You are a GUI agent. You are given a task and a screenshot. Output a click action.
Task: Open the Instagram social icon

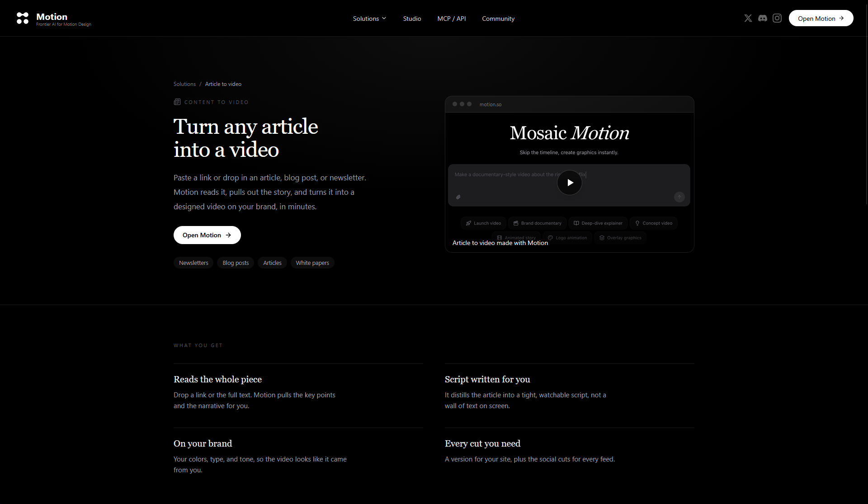click(x=777, y=18)
